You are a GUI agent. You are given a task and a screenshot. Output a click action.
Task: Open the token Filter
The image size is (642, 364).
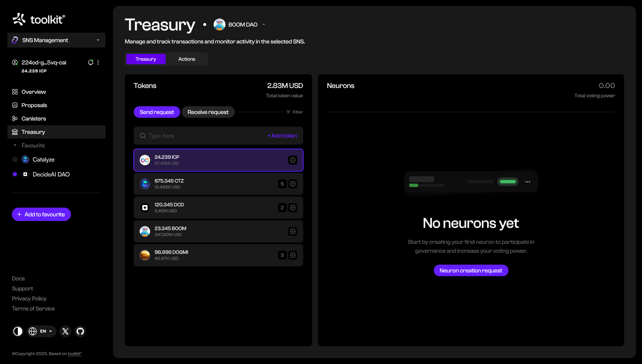295,112
